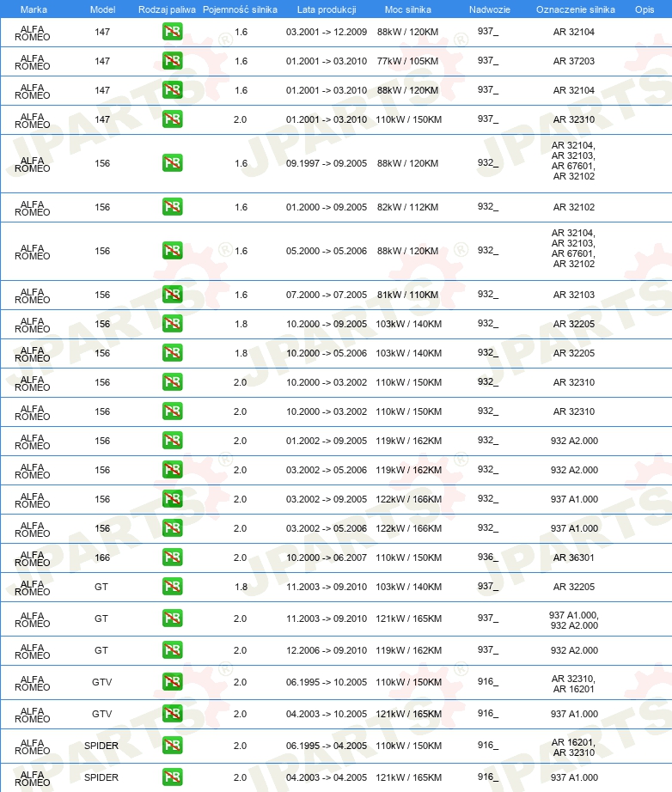
Task: Select the 2.0 capacity cell in 147 row
Action: click(240, 119)
